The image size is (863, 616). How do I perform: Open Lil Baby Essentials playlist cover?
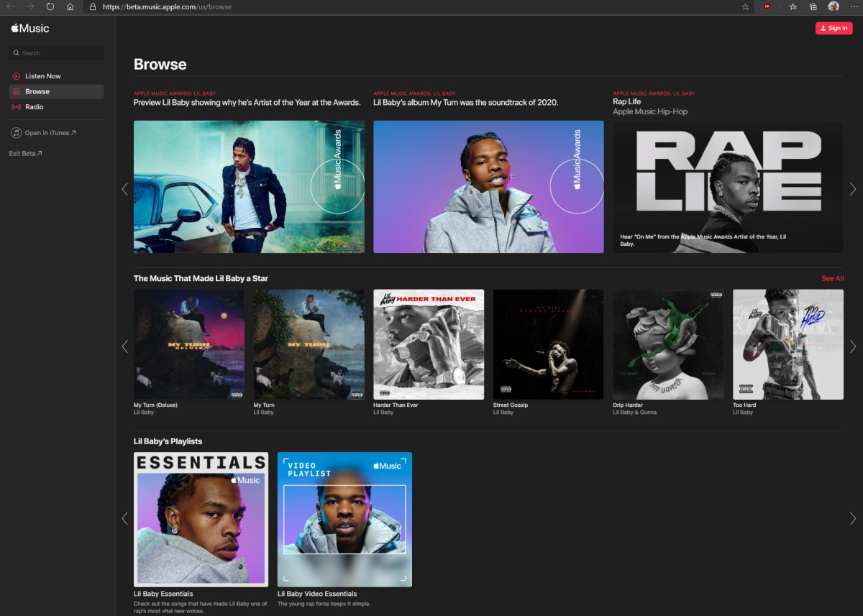click(x=201, y=519)
